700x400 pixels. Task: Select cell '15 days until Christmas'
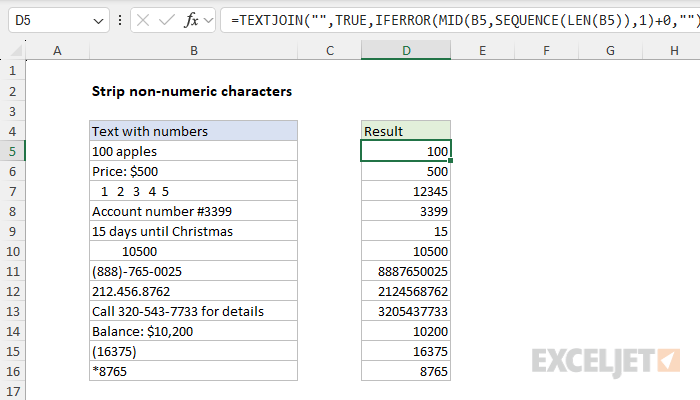pos(193,231)
